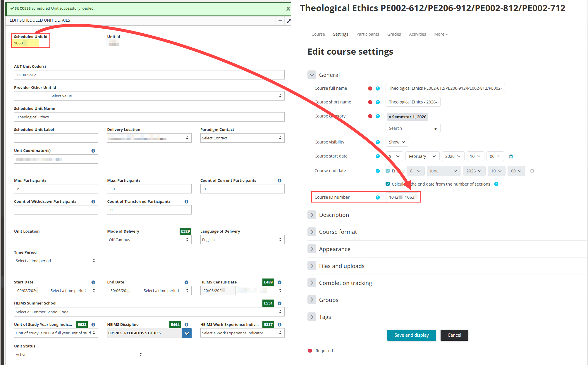Uncheck Calculate the end date from sections
Screen dimensions: 588x365
tap(388, 184)
